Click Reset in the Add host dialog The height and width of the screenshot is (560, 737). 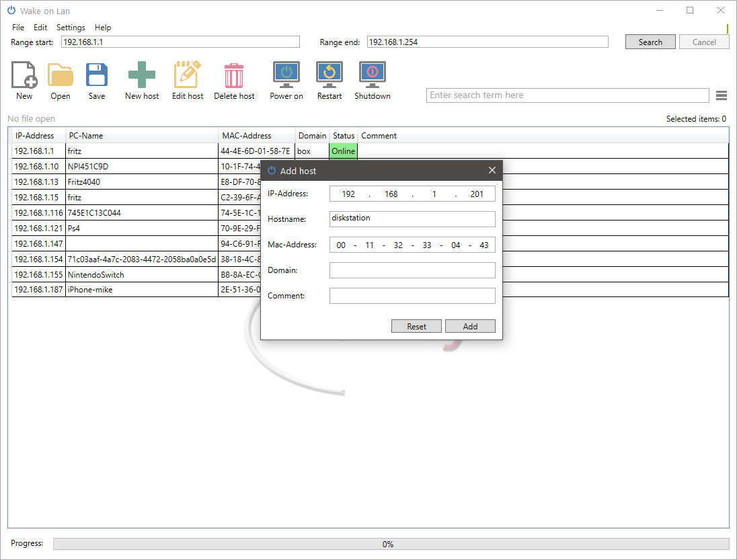pyautogui.click(x=416, y=326)
